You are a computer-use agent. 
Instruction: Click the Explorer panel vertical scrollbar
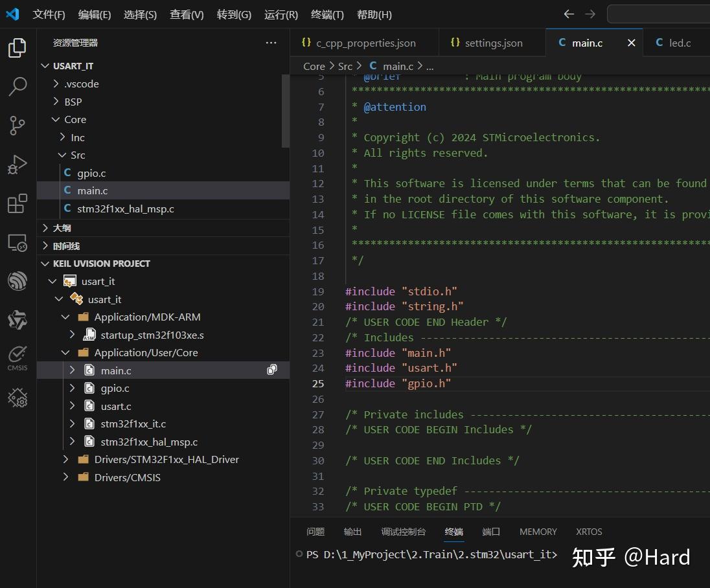point(286,110)
